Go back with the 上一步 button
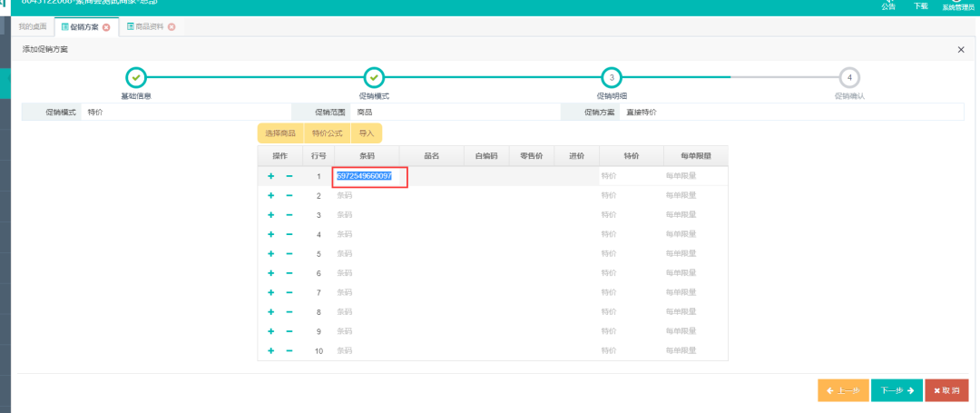 (843, 390)
